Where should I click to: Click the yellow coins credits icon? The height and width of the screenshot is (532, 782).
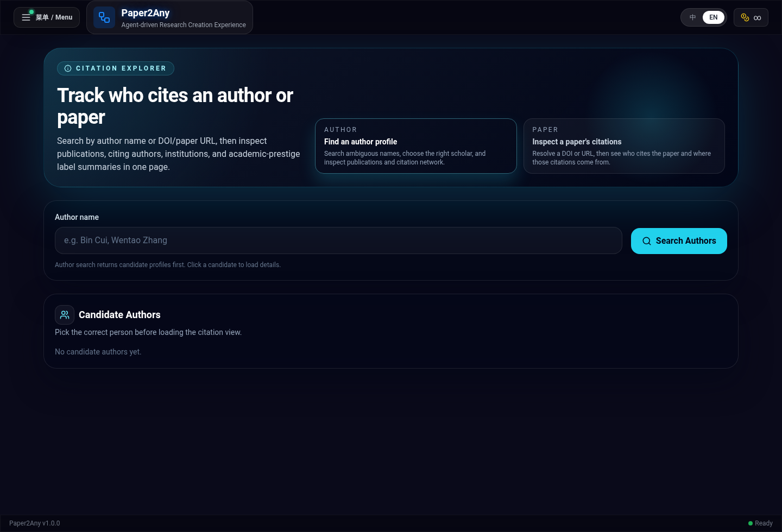pyautogui.click(x=745, y=17)
